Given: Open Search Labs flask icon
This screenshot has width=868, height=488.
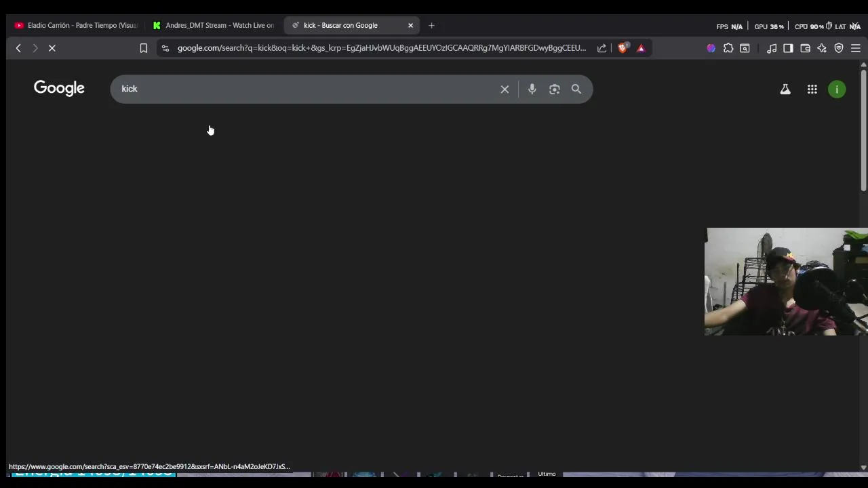Looking at the screenshot, I should (785, 89).
